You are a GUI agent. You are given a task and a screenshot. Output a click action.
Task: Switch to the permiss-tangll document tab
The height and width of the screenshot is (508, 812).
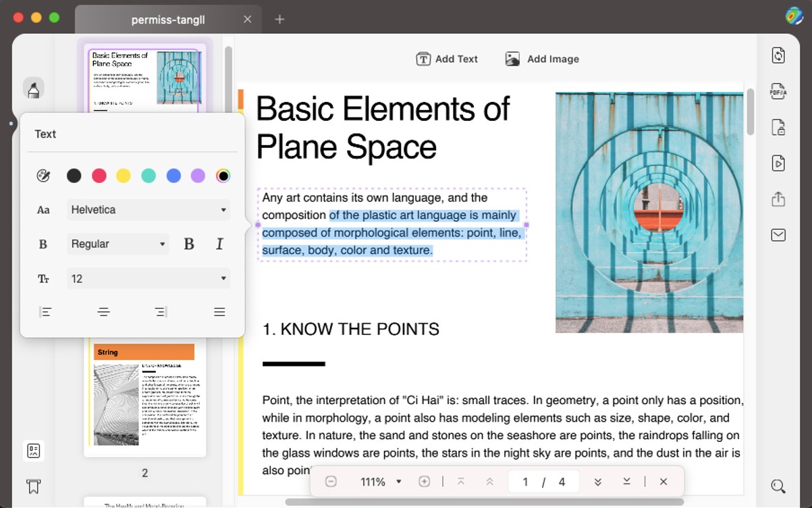[167, 20]
